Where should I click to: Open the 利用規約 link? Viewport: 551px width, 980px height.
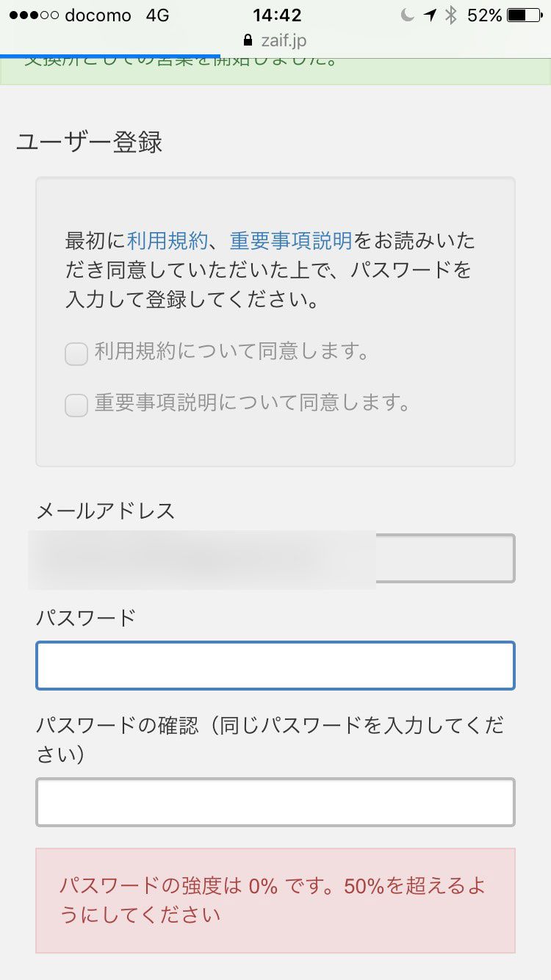coord(168,240)
